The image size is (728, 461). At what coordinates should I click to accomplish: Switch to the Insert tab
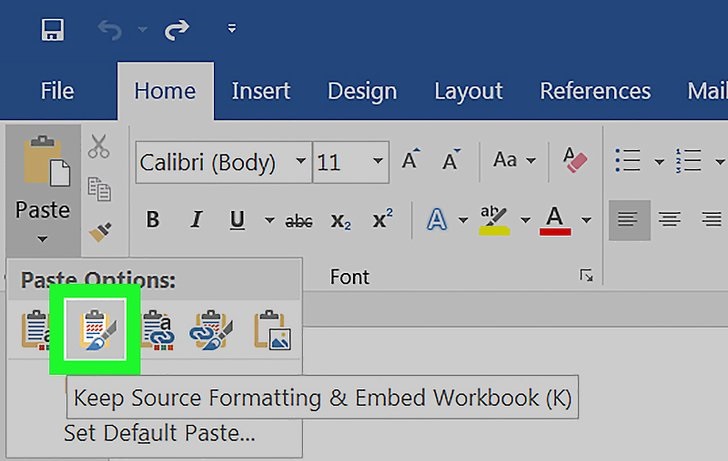click(x=260, y=91)
